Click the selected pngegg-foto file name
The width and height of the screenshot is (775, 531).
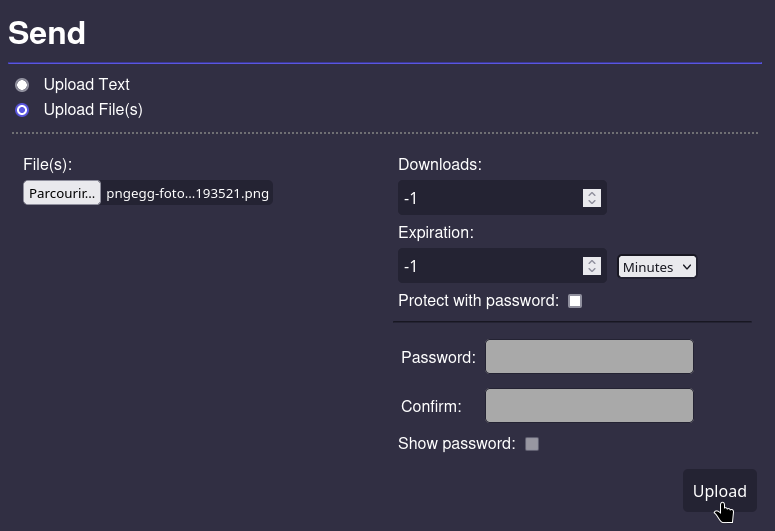(x=187, y=193)
